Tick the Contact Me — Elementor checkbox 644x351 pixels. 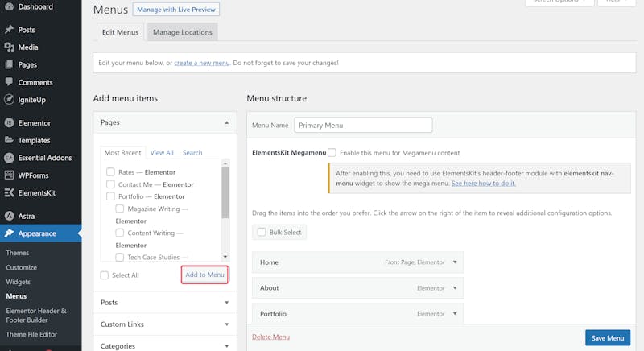110,184
